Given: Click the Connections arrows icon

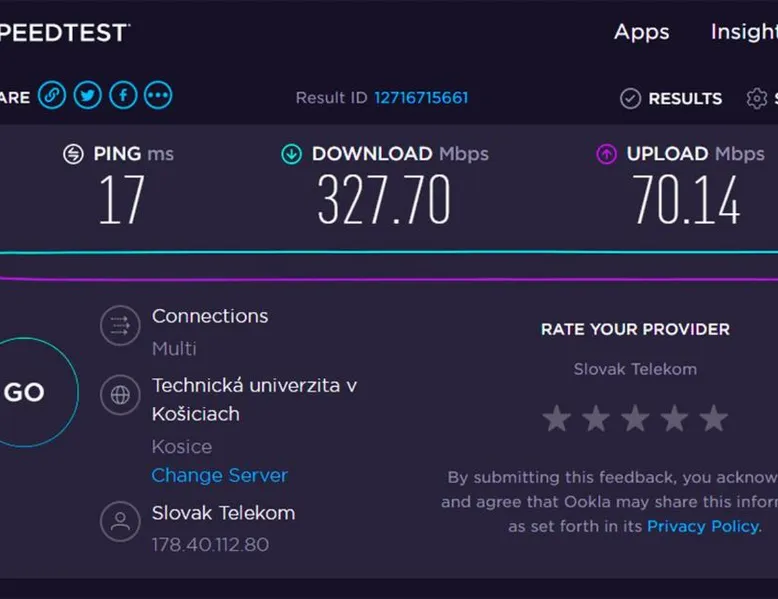Looking at the screenshot, I should (120, 326).
